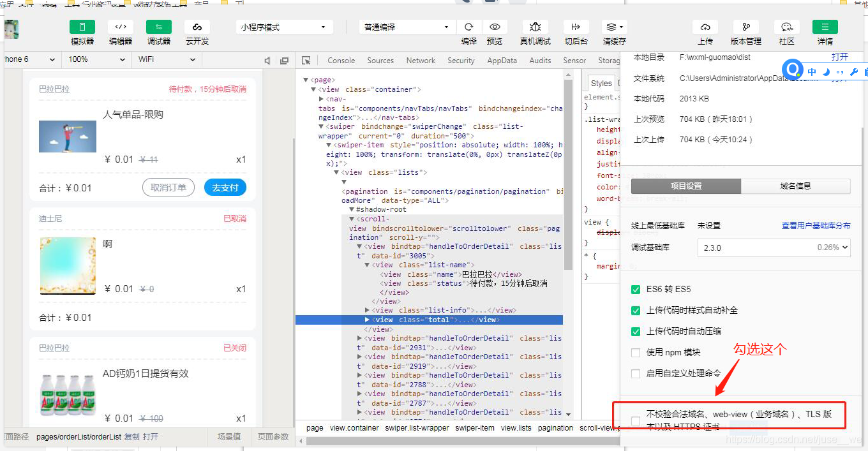
Task: Switch to the AppData tab
Action: point(502,61)
